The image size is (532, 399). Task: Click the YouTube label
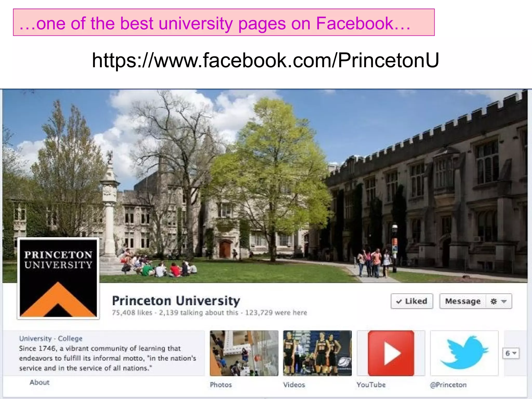371,385
